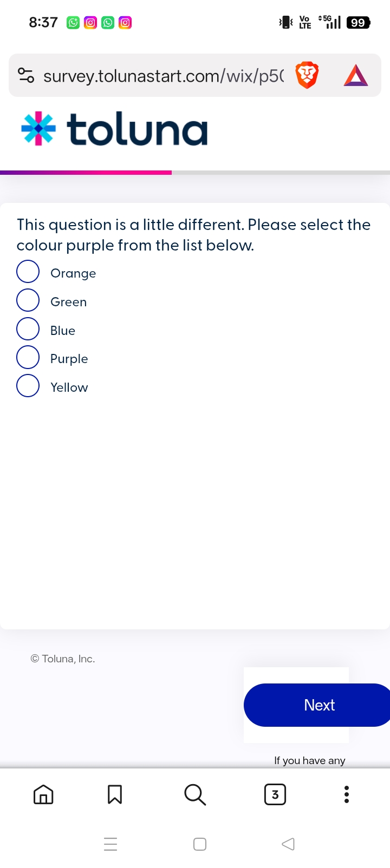The height and width of the screenshot is (868, 390).
Task: Tap the Toluna logo
Action: [x=114, y=129]
